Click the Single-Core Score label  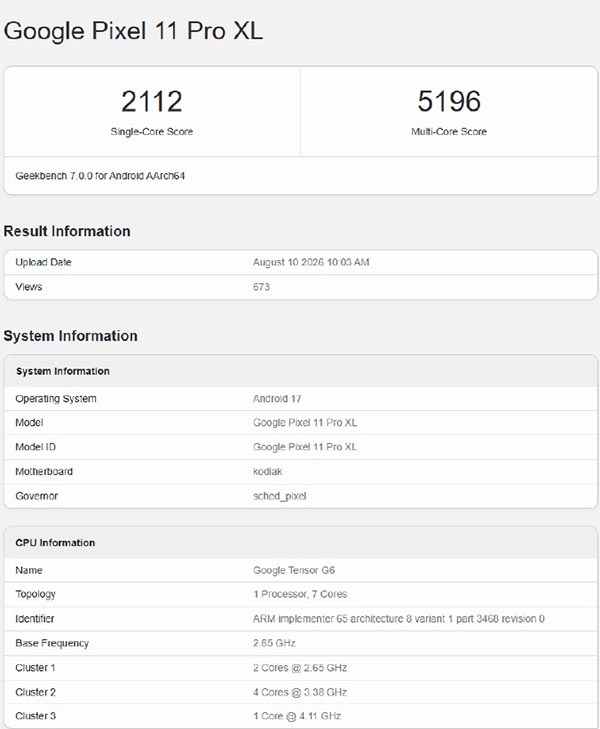coord(152,132)
